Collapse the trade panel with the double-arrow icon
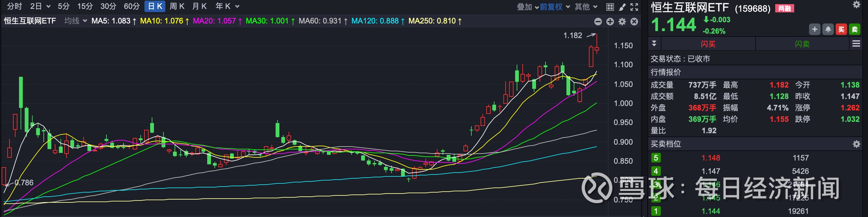868x217 pixels. 654,43
